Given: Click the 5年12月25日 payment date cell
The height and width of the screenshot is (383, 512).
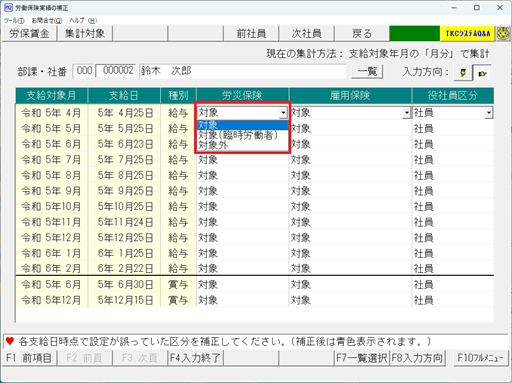Looking at the screenshot, I should [124, 238].
